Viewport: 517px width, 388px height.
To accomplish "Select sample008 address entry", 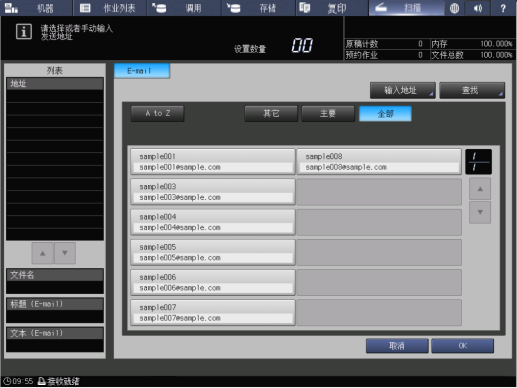I will point(379,161).
